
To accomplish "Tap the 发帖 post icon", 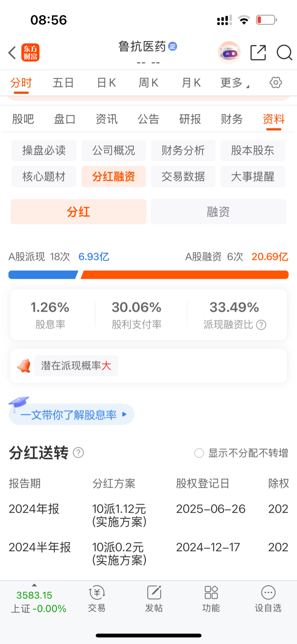I will [x=154, y=598].
